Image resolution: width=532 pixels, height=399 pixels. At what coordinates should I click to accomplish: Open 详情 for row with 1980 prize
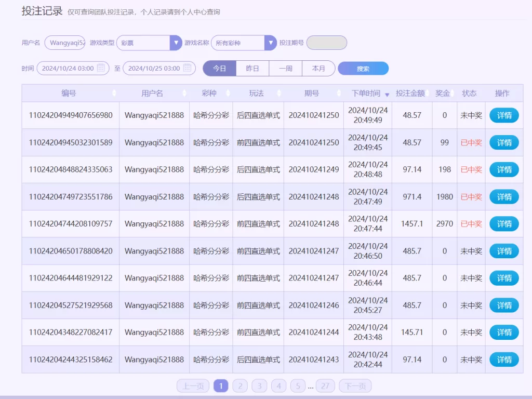click(504, 197)
